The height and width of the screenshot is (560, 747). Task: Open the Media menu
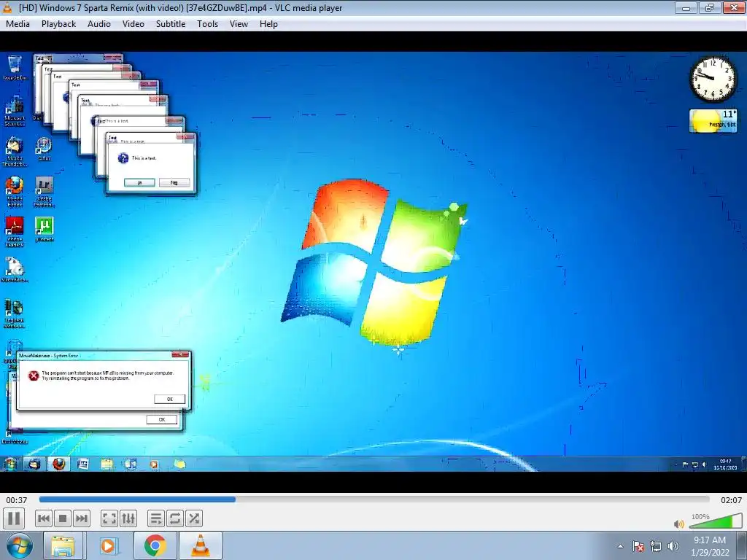18,24
